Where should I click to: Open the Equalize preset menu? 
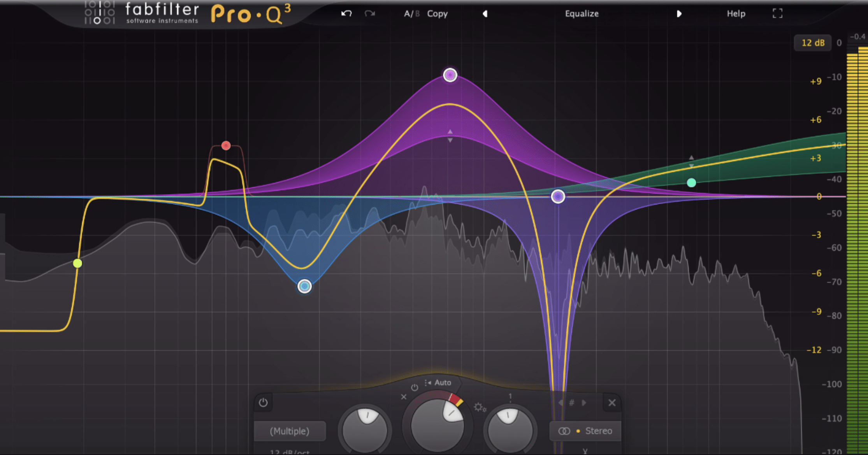[x=582, y=14]
